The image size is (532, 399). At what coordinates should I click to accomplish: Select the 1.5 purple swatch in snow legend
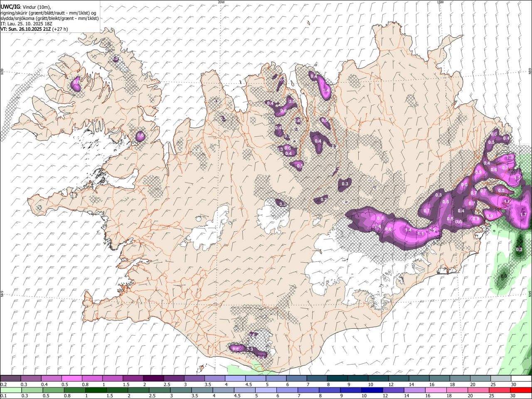coord(133,378)
